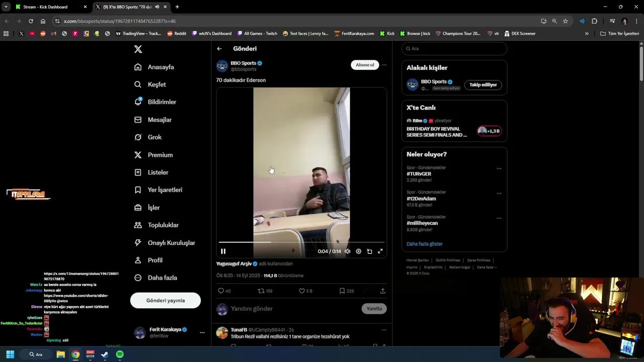Open Ferit Karakaya account menu dots
This screenshot has height=362, width=644.
202,333
